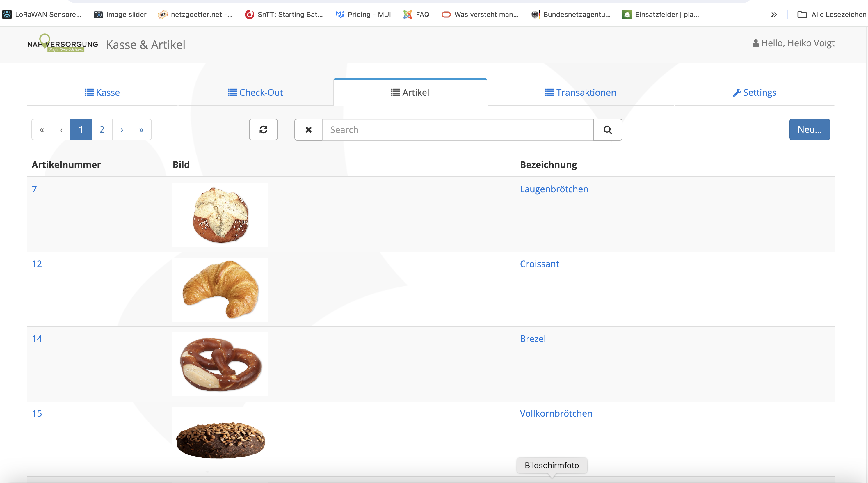Click the magnifying glass search icon
Screen dimensions: 868x483
(608, 129)
